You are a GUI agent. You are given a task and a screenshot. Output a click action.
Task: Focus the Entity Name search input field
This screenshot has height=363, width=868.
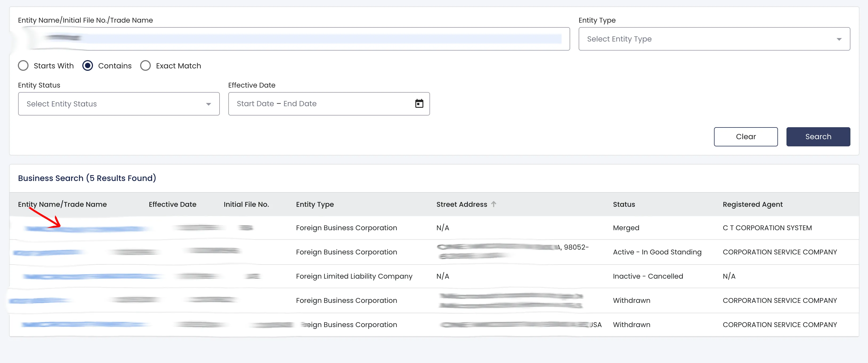coord(294,39)
